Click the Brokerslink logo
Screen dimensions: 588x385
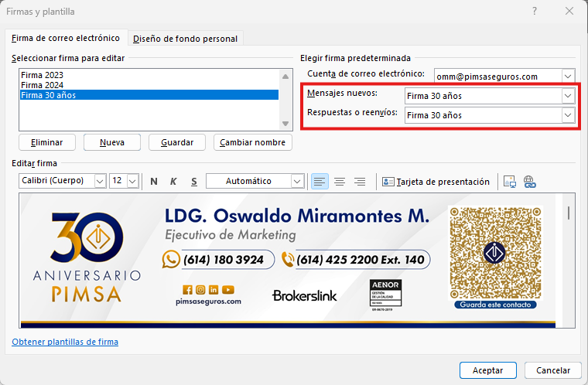tap(305, 296)
